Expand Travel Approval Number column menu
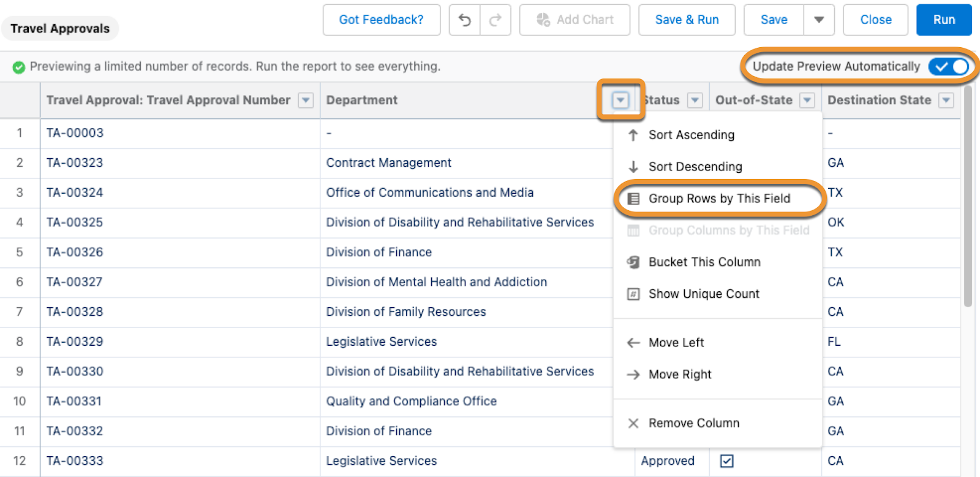This screenshot has width=980, height=477. 306,100
